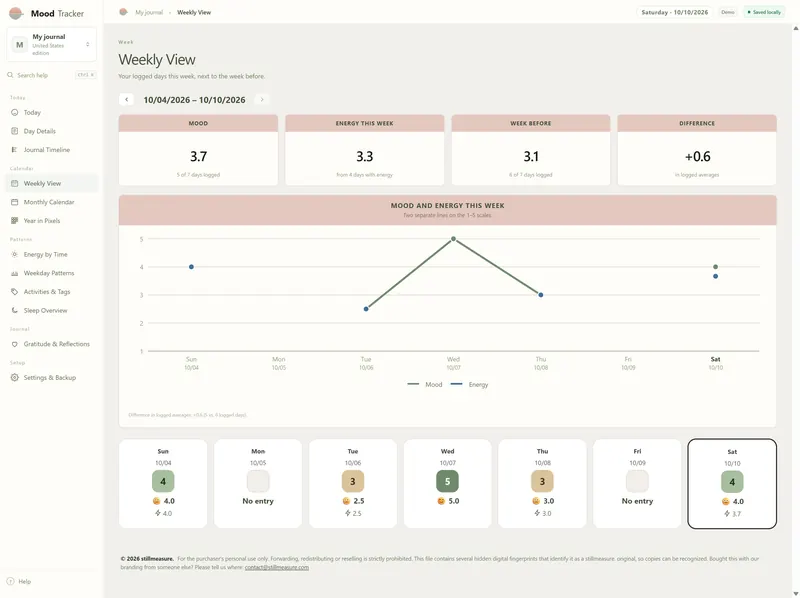Click the Demo badge
This screenshot has height=598, width=800.
pyautogui.click(x=728, y=12)
